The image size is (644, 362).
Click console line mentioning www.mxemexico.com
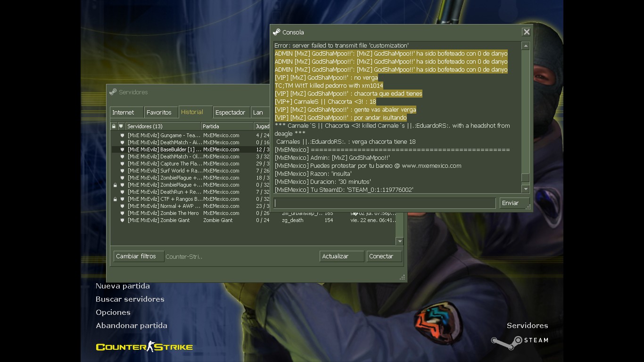coord(368,166)
